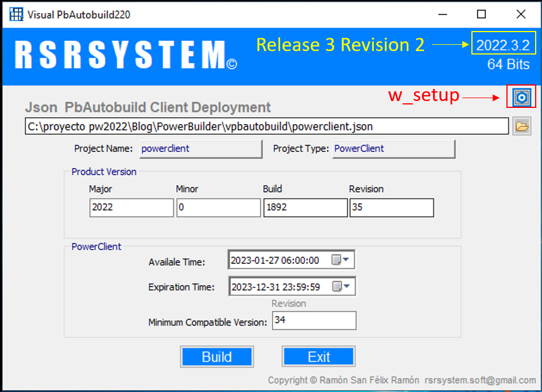Image resolution: width=542 pixels, height=392 pixels.
Task: Click the folder browse icon beside the JSON path
Action: click(521, 126)
